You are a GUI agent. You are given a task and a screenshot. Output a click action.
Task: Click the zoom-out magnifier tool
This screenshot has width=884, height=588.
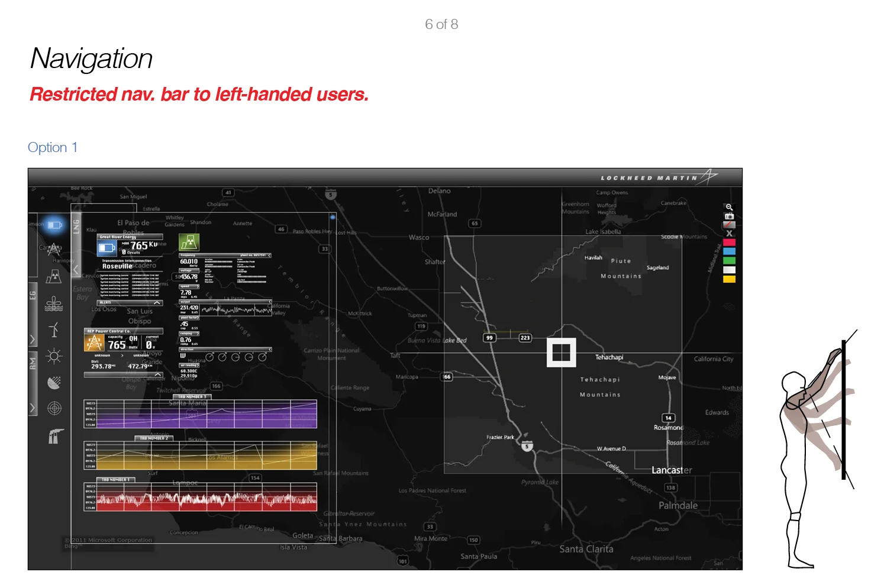pos(729,208)
